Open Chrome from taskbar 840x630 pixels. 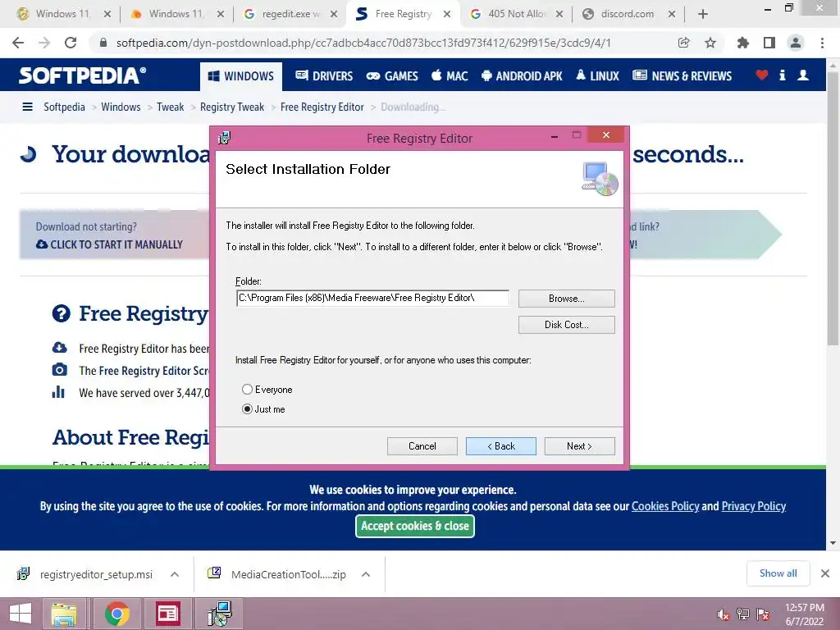coord(117,614)
